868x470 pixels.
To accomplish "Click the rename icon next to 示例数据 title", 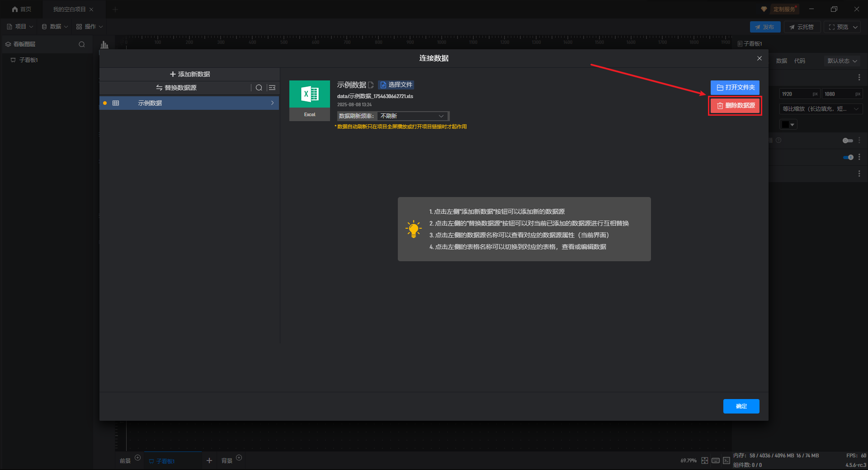I will 371,85.
